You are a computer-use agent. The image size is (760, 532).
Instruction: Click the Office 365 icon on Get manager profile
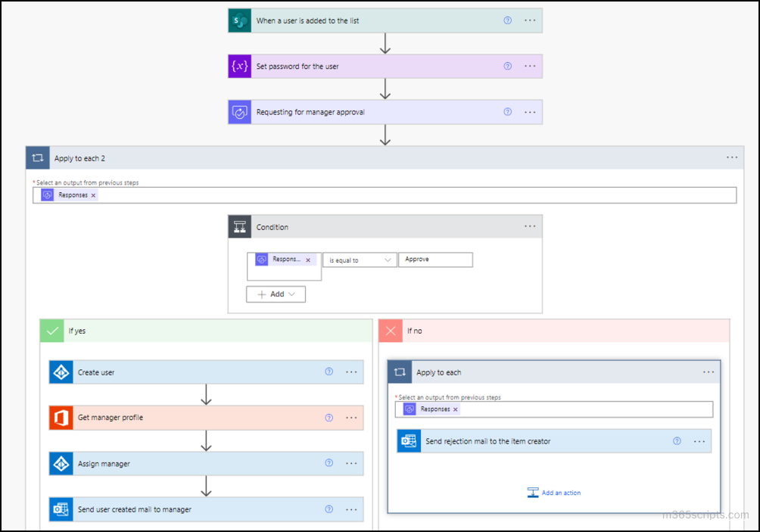tap(61, 418)
